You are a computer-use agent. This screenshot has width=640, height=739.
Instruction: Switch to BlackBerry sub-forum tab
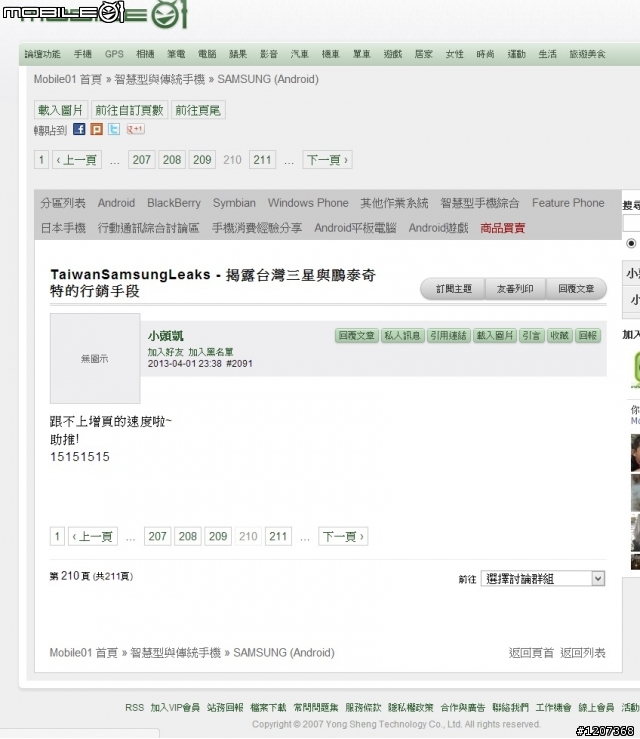click(174, 203)
